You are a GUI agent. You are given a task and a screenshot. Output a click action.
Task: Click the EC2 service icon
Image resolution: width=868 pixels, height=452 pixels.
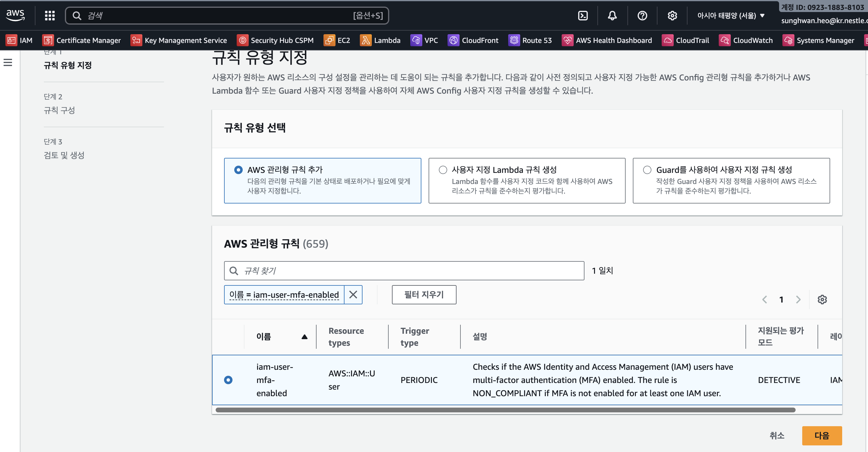(329, 41)
